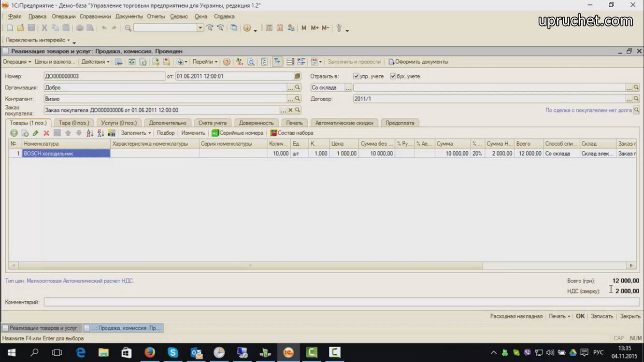Sort descending with the Z-A icon
This screenshot has width=644, height=362.
click(100, 133)
